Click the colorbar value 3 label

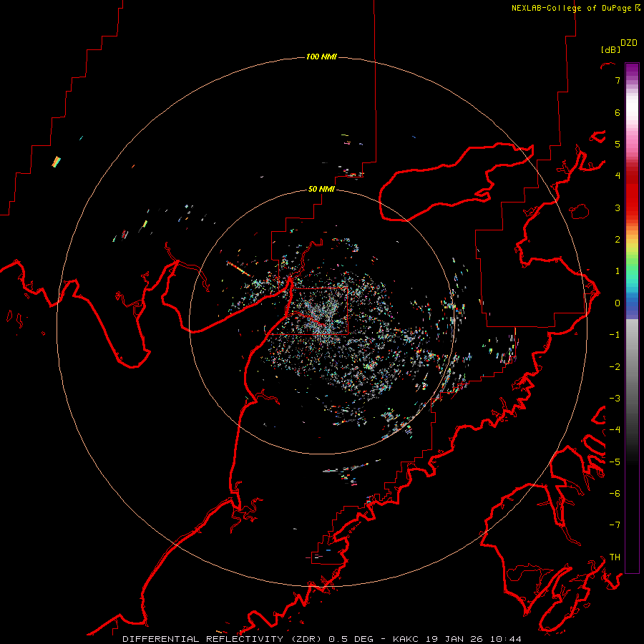[618, 208]
